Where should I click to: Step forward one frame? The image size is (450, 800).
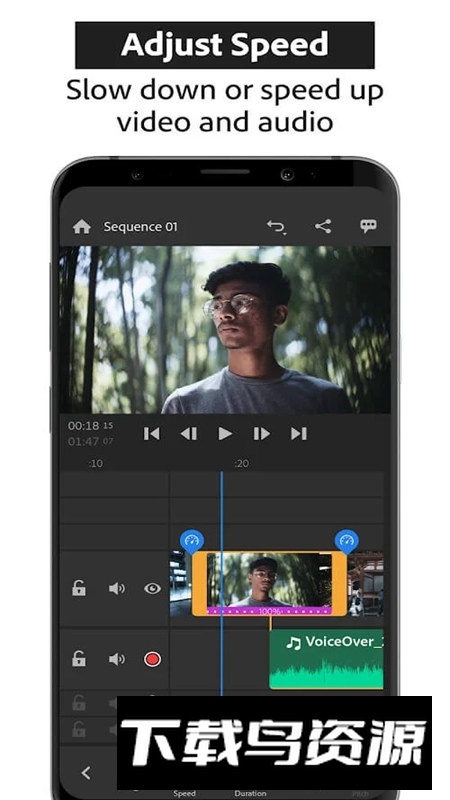[262, 434]
